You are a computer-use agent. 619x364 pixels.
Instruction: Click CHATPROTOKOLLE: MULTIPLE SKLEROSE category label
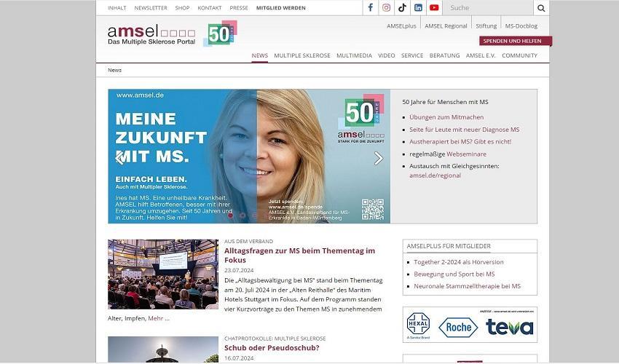point(275,339)
